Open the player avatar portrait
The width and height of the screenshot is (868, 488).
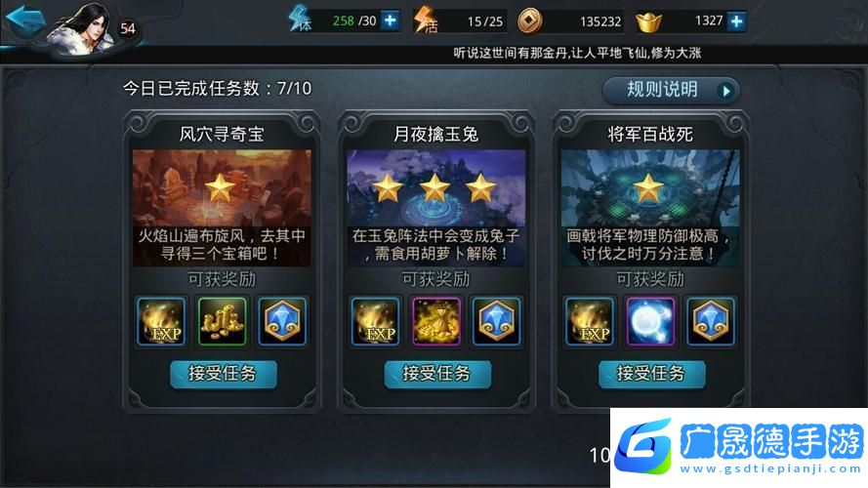82,28
